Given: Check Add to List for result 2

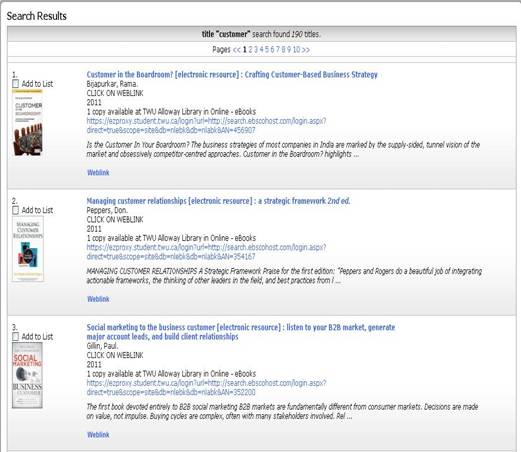Looking at the screenshot, I should 15,210.
